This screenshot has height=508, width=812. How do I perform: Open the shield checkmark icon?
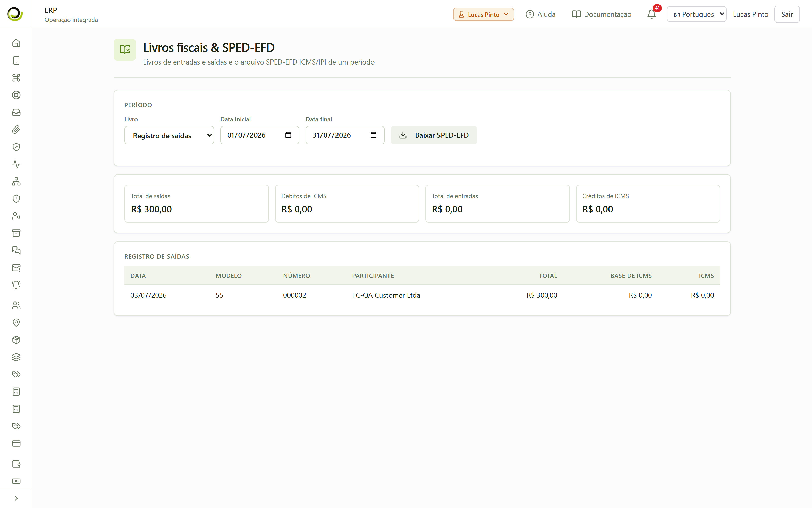tap(16, 147)
